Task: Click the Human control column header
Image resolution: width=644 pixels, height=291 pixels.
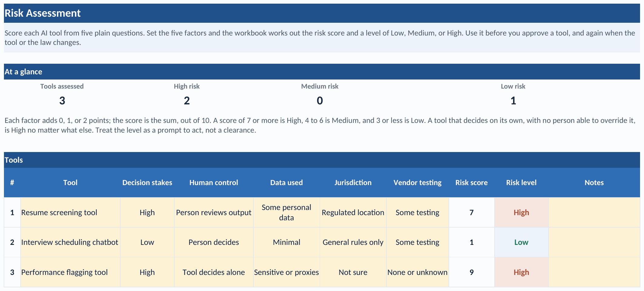Action: coord(214,183)
